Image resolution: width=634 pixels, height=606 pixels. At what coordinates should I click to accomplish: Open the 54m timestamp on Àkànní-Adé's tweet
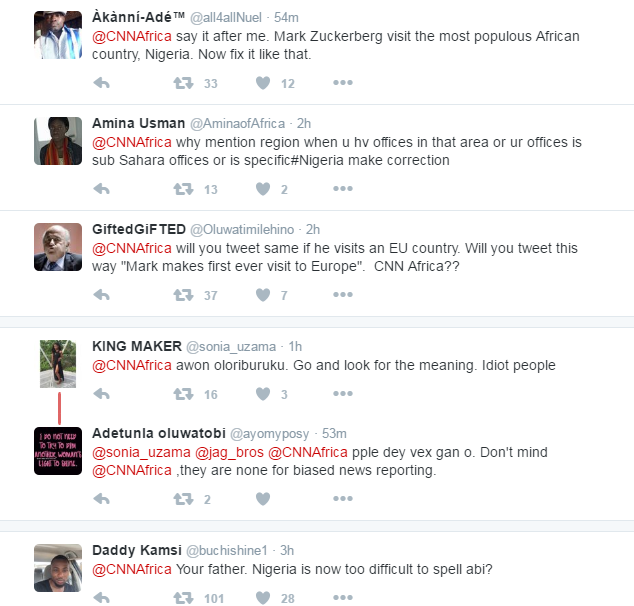[x=286, y=18]
